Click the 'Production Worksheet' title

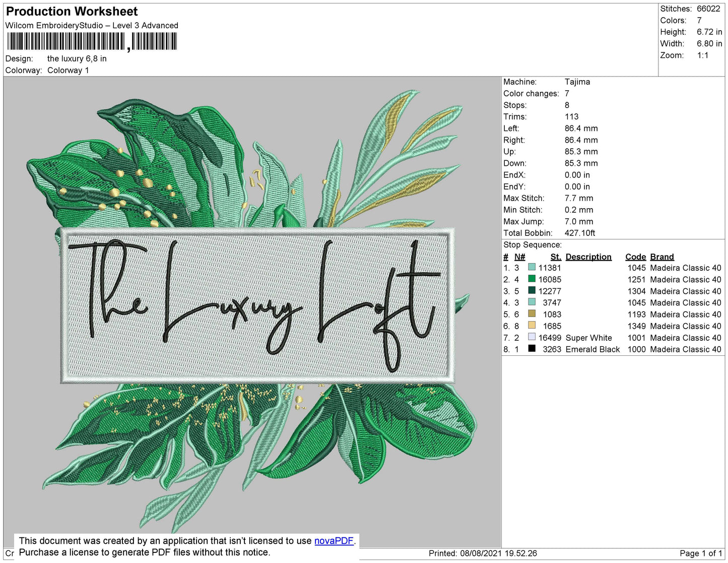click(x=72, y=12)
